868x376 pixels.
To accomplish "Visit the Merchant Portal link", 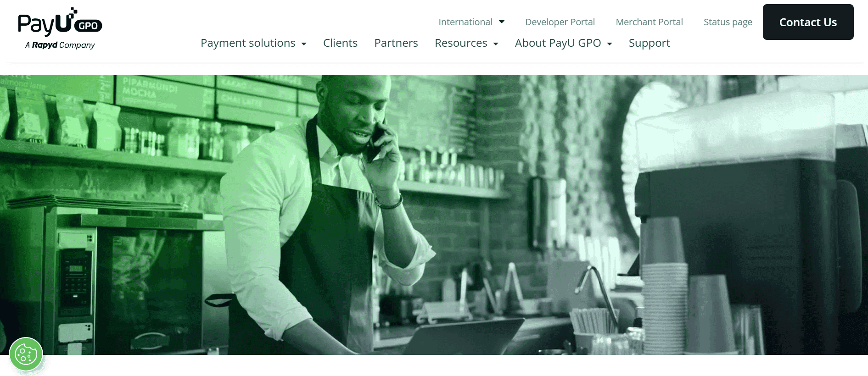I will point(649,22).
